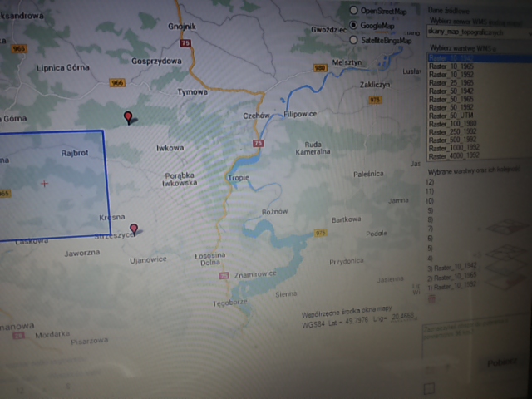
Task: Select the OpenStreetMap radio button
Action: click(354, 11)
